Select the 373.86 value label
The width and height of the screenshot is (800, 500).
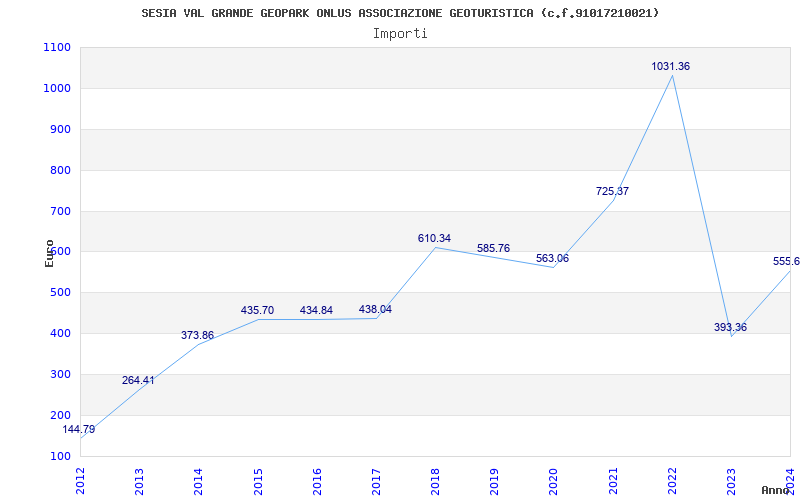(x=197, y=335)
